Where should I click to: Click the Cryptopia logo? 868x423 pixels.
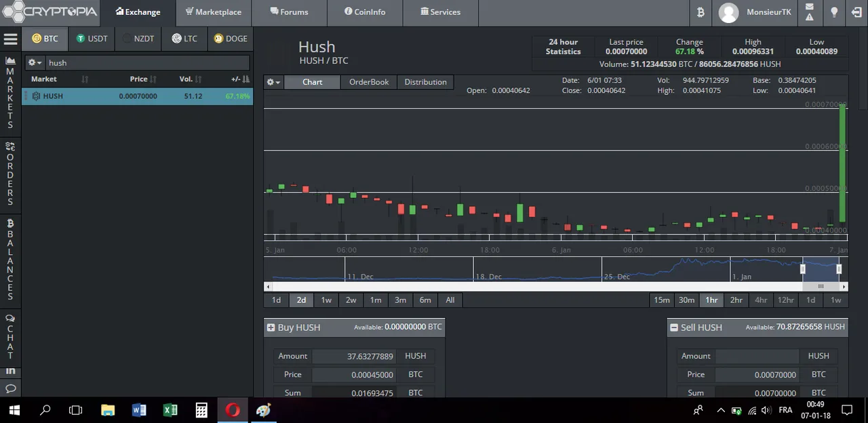(x=49, y=11)
